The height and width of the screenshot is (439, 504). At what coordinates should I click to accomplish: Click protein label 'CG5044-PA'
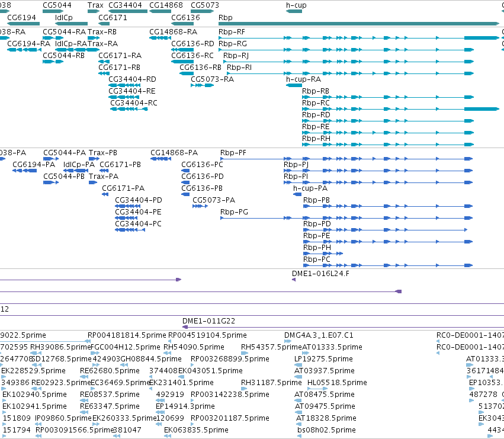(x=65, y=153)
